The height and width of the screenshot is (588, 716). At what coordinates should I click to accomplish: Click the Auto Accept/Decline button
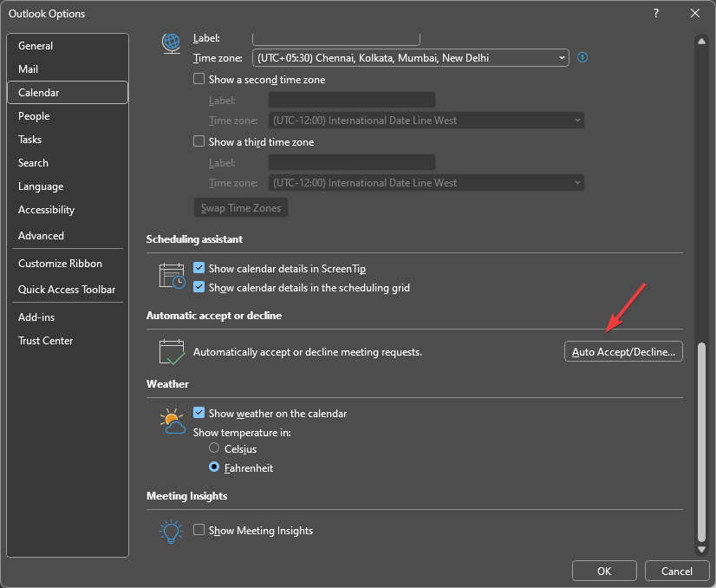(x=623, y=352)
